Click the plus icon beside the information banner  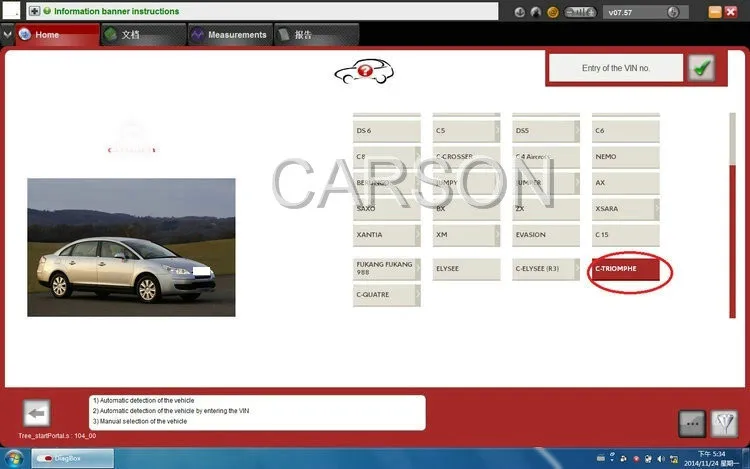[34, 11]
